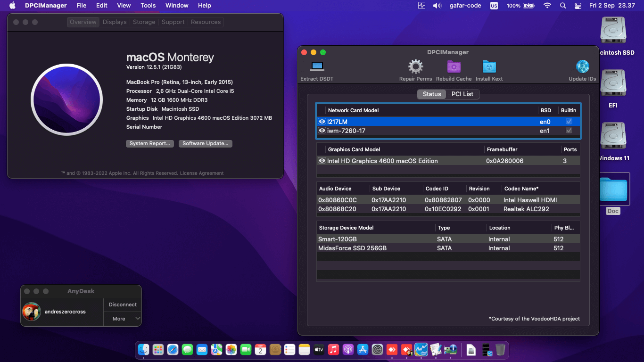This screenshot has width=644, height=362.
Task: Open Finder from the dock
Action: (x=143, y=349)
